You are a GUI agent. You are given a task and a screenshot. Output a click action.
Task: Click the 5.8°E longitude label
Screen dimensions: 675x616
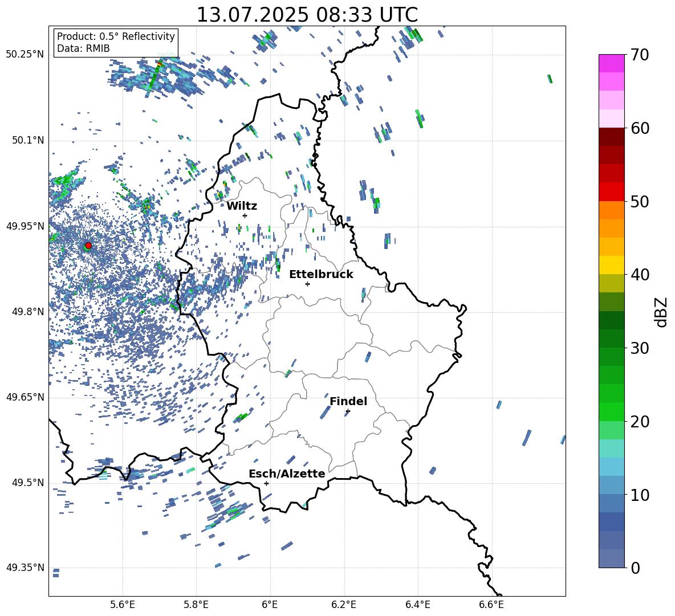[196, 605]
